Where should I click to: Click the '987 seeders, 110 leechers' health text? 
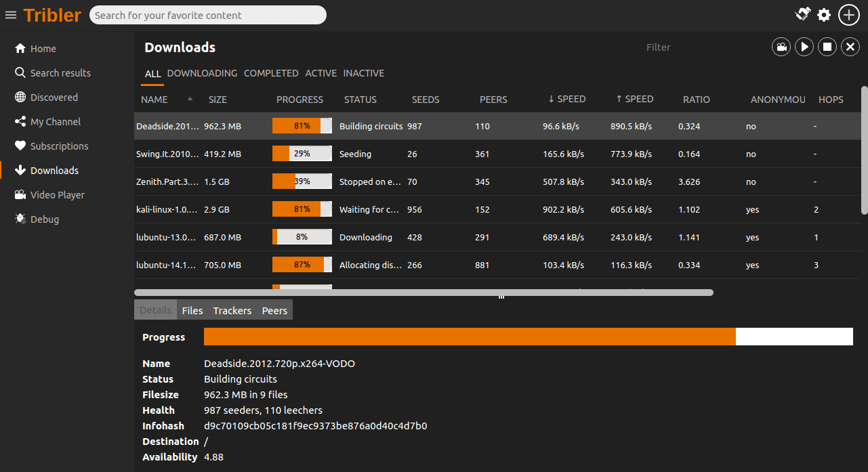[x=263, y=410]
